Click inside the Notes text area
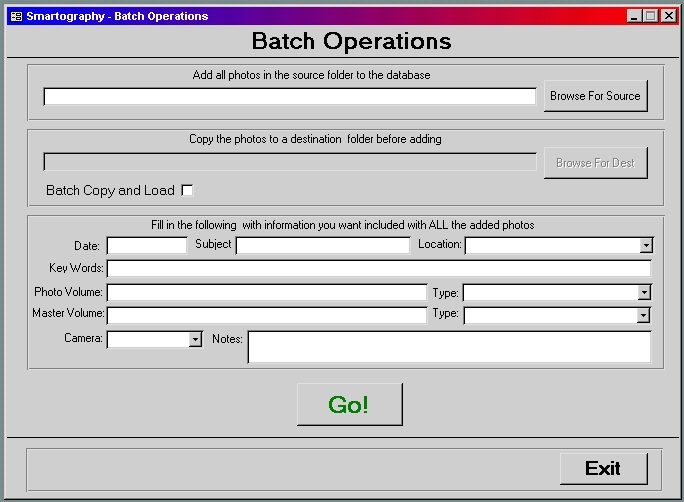This screenshot has width=684, height=502. [449, 347]
